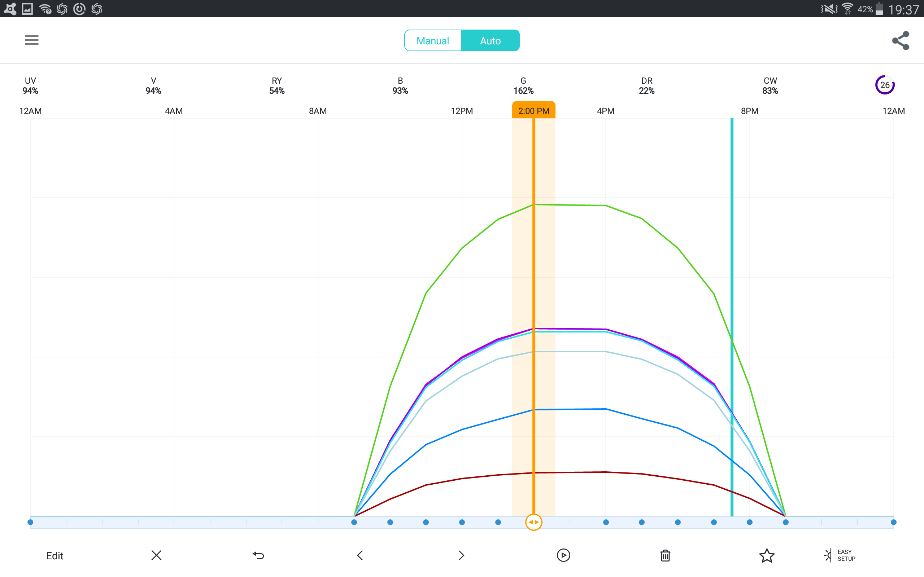The image size is (924, 577).
Task: Undo the last change with the arrow icon
Action: (258, 555)
